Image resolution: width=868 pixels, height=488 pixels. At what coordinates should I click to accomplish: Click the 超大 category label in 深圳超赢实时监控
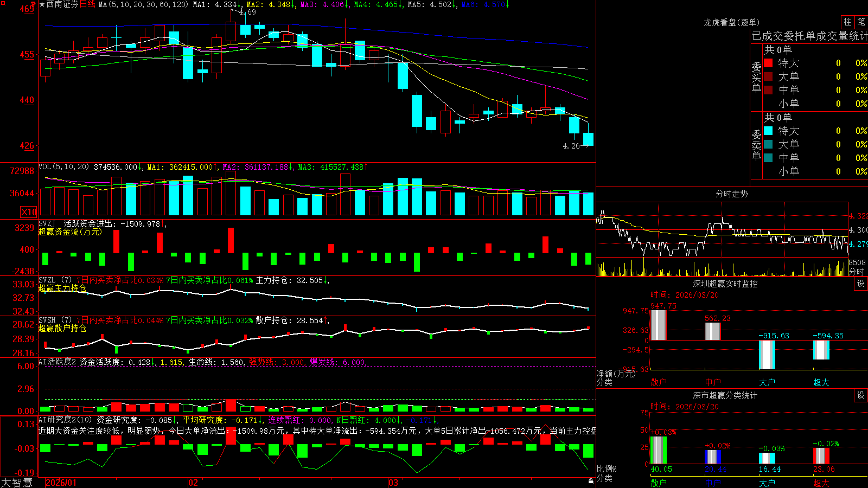point(821,382)
